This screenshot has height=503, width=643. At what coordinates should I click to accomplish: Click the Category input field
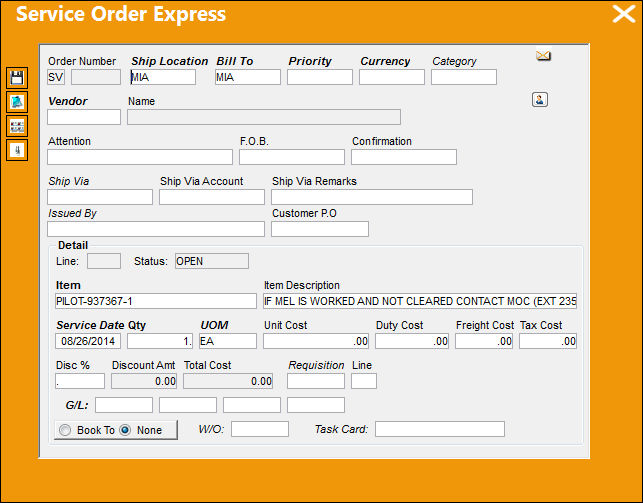point(464,77)
